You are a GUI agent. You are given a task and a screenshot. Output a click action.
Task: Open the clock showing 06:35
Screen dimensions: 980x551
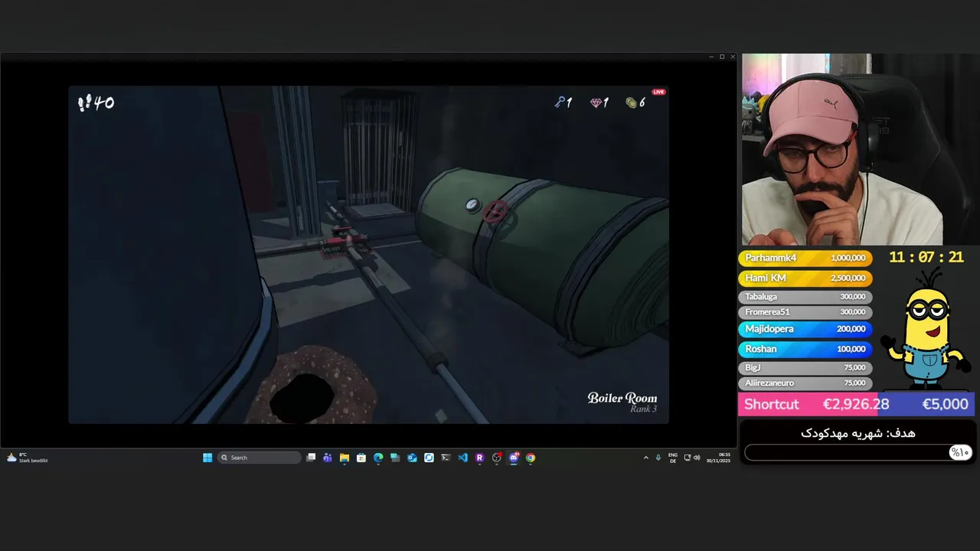coord(719,458)
